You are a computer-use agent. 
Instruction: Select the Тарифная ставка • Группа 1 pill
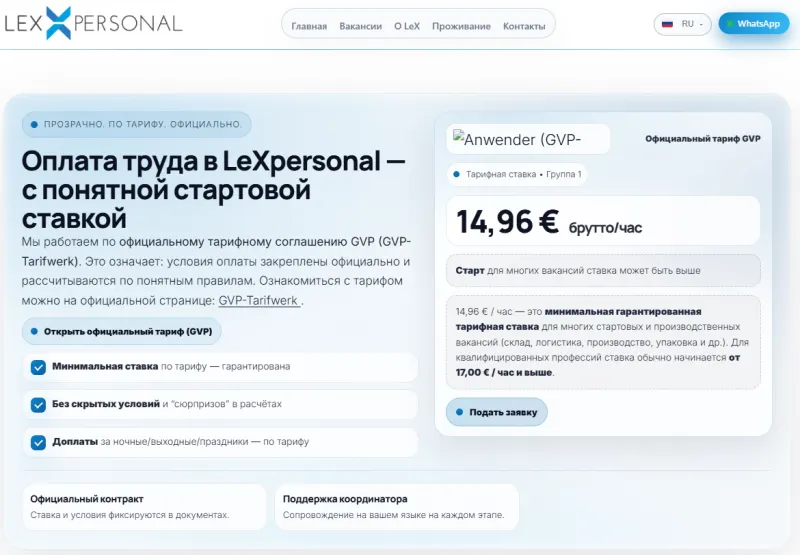point(517,174)
